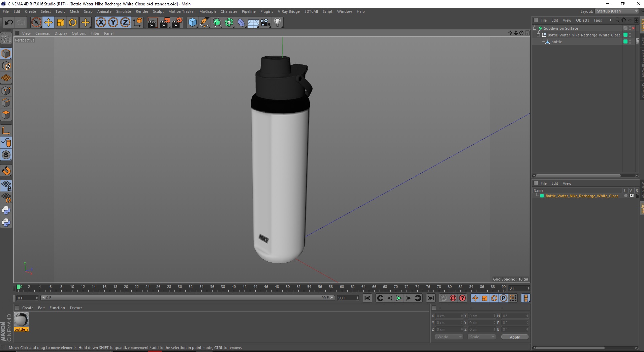Switch to Polygons mode
Viewport: 644px width, 352px height.
[6, 115]
